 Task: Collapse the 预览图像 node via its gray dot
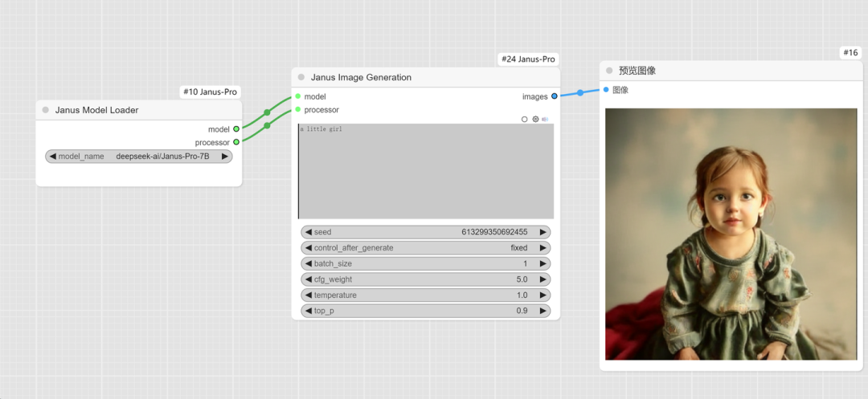point(609,71)
